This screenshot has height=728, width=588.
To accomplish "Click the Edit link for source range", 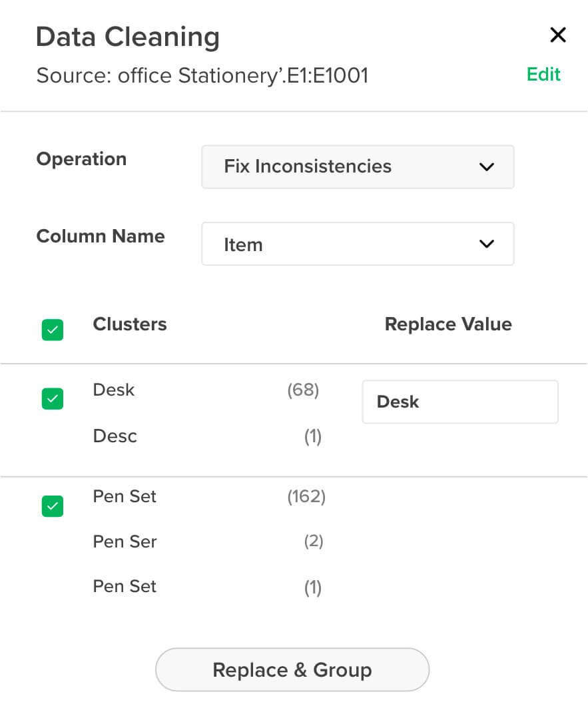I will [x=543, y=75].
